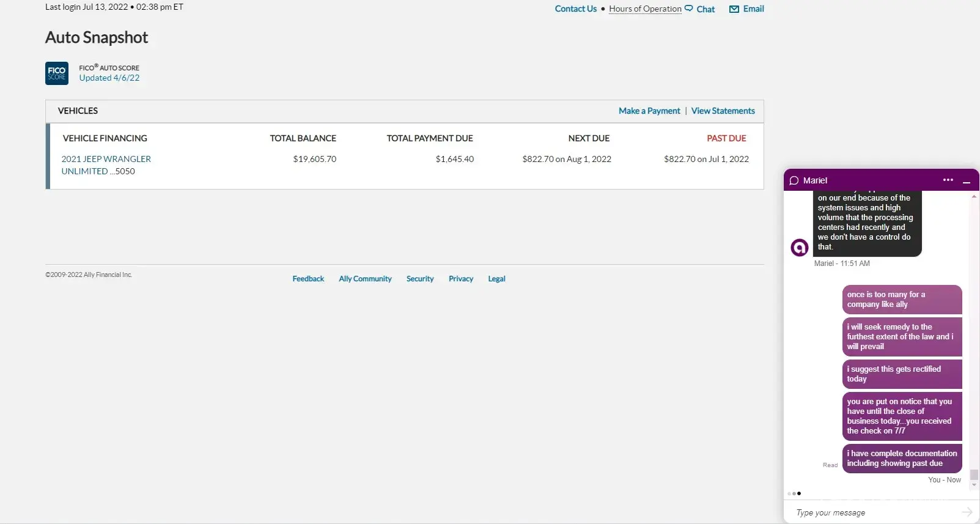
Task: Click Make a Payment link
Action: pos(649,111)
